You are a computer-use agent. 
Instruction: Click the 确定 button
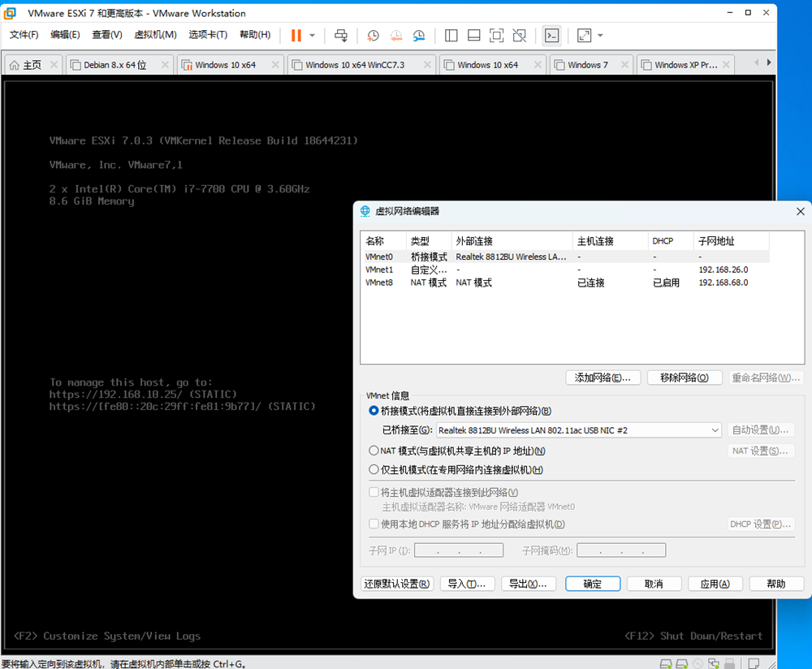pyautogui.click(x=593, y=584)
